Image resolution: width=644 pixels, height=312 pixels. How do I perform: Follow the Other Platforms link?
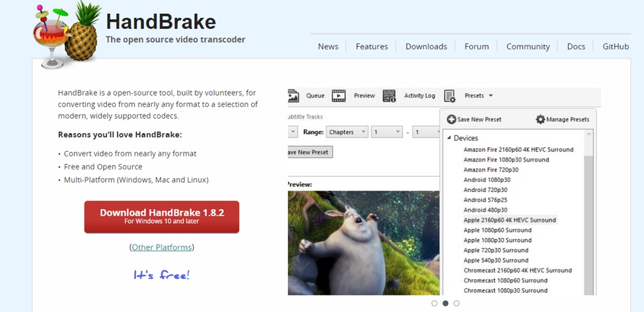[x=162, y=247]
